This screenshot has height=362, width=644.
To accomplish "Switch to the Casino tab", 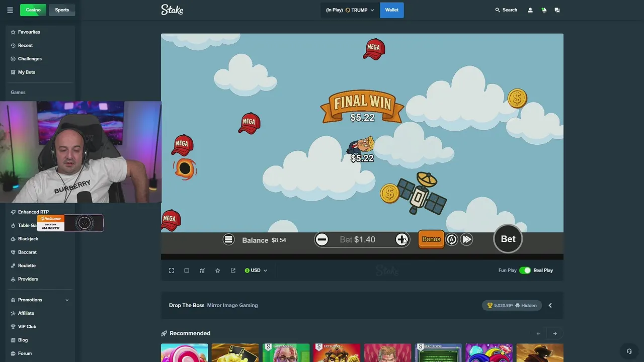I will tap(33, 10).
